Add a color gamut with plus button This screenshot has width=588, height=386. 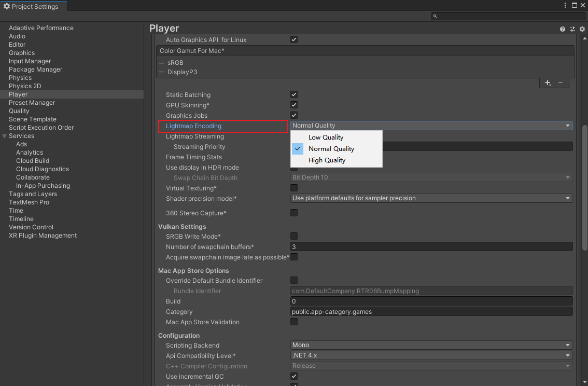coord(548,82)
